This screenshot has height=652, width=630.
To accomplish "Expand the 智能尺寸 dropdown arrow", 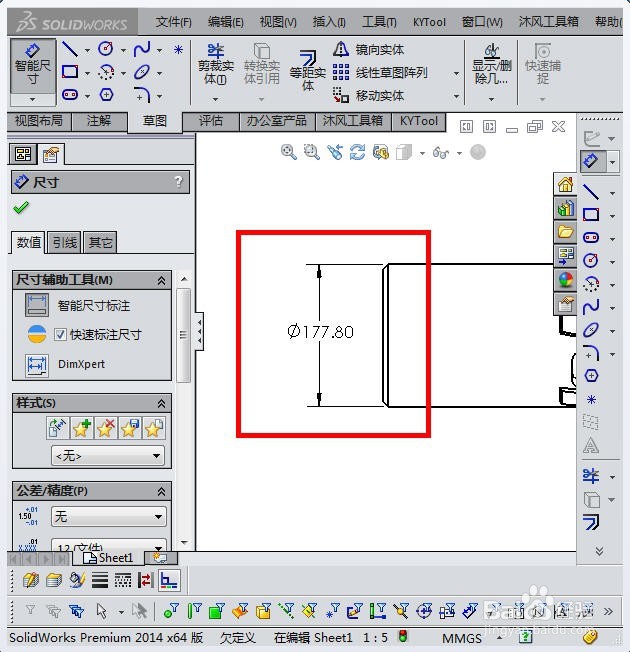I will (32, 99).
